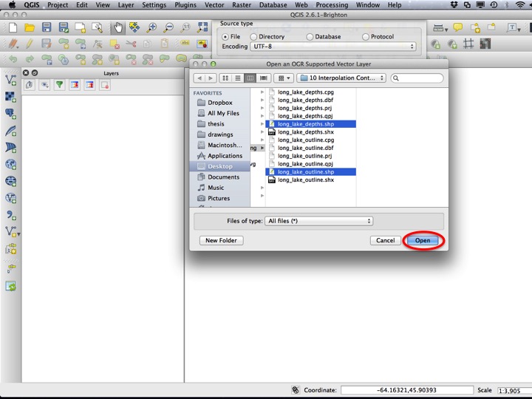The image size is (532, 399).
Task: Click Add PostGIS Layer elephant icon
Action: [x=10, y=114]
